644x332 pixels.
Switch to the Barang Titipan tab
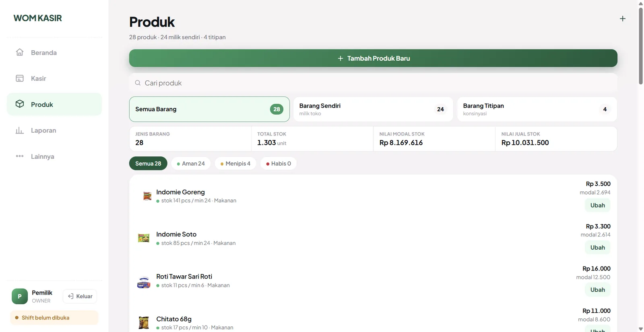click(537, 109)
